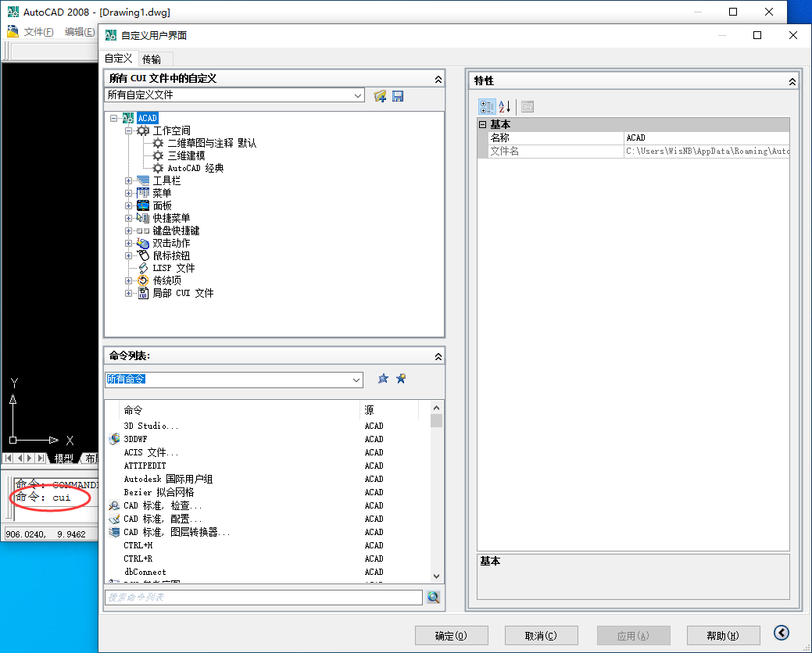Click the property pages icon in 特性
This screenshot has width=812, height=653.
pyautogui.click(x=528, y=106)
